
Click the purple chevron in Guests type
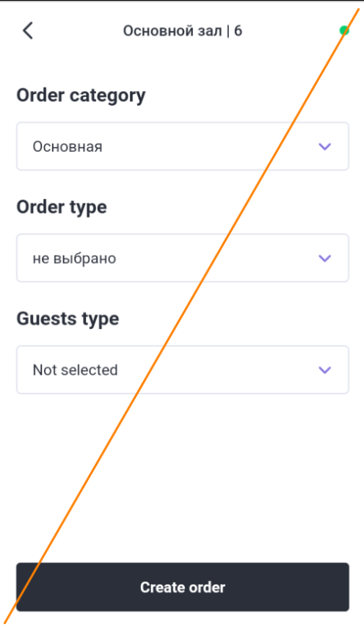(324, 370)
